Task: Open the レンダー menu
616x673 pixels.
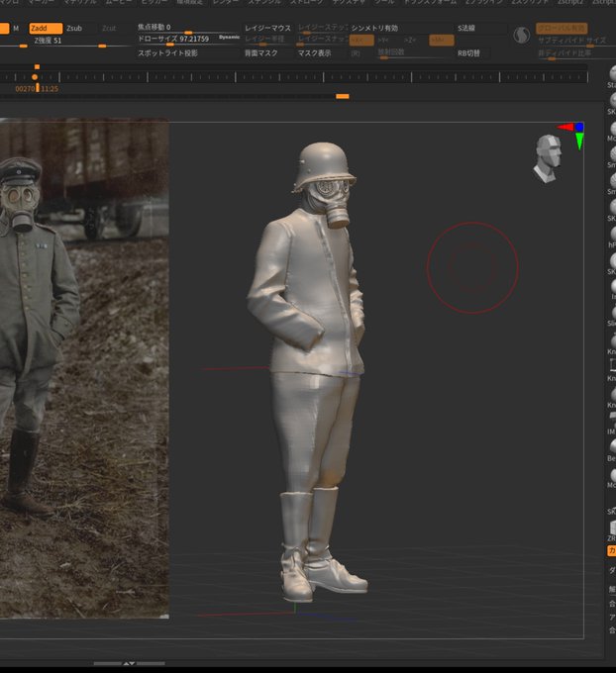Action: [226, 2]
